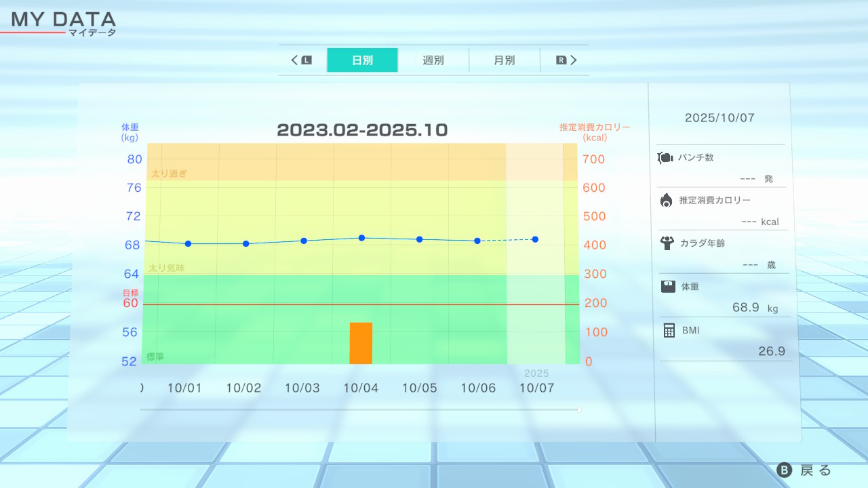Click the weight scale icon
The width and height of the screenshot is (868, 488).
pos(668,286)
